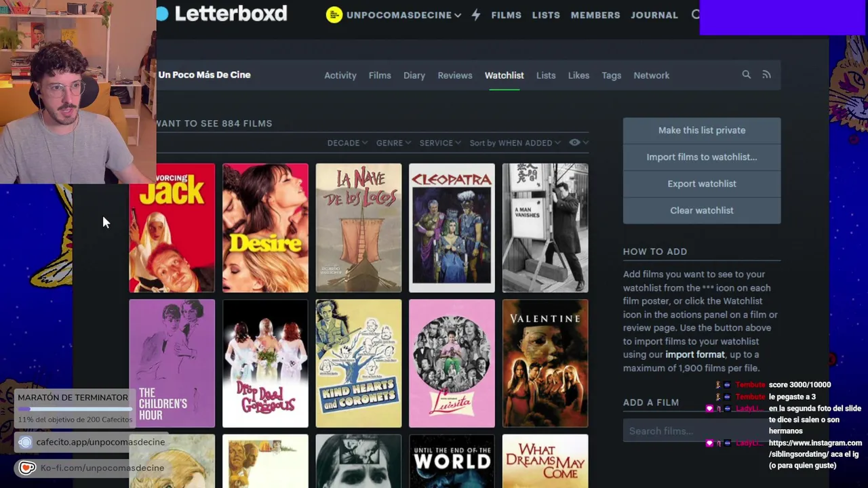Click Clear watchlist button
This screenshot has height=488, width=868.
click(702, 210)
